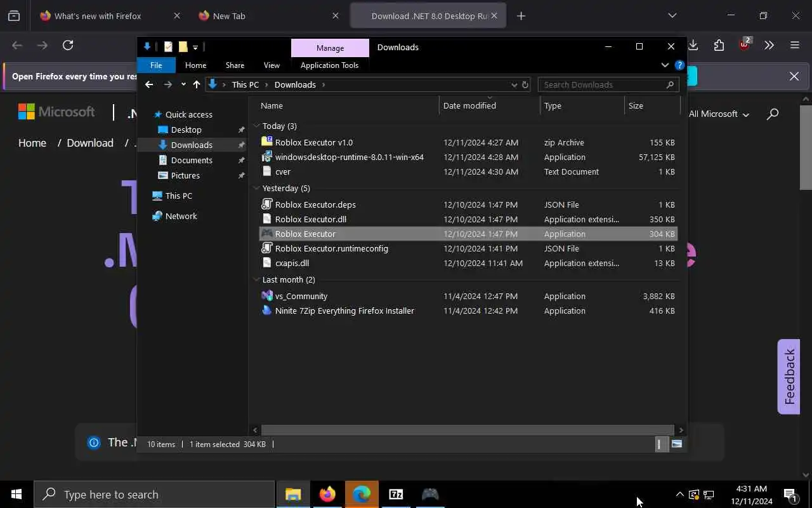Select cxapis.dll file

point(468,263)
